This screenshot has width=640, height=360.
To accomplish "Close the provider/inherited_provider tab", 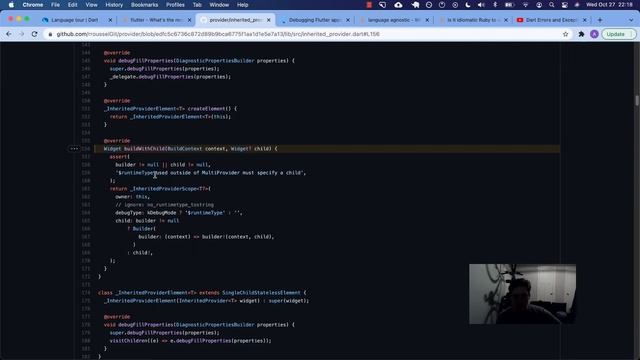I will (269, 20).
